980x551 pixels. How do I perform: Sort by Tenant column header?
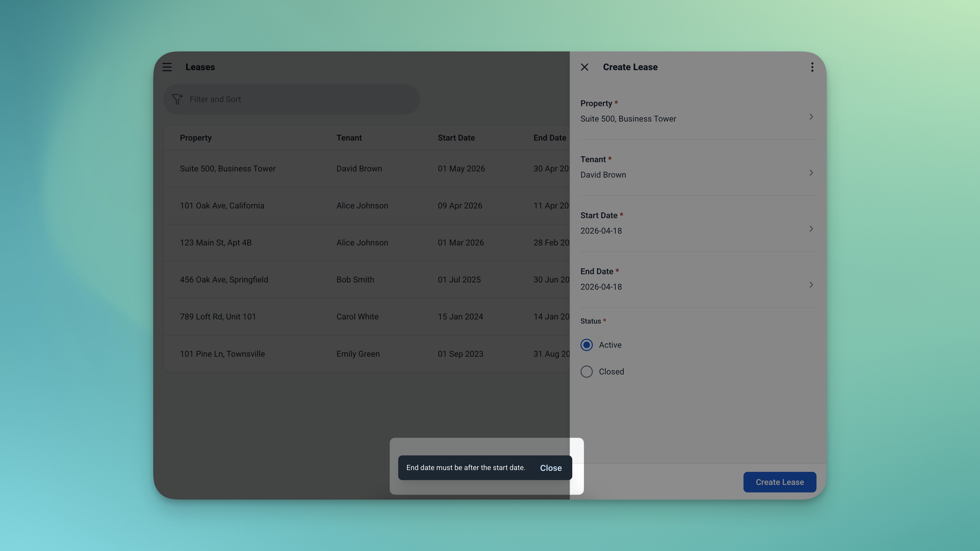(x=349, y=138)
